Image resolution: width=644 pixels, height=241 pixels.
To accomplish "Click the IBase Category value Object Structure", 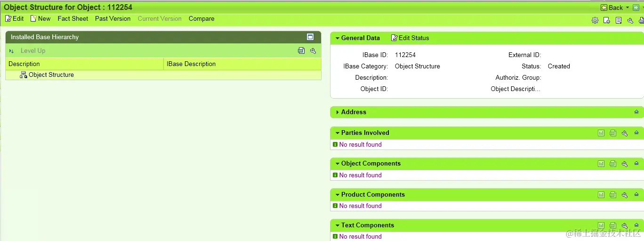I will 418,66.
